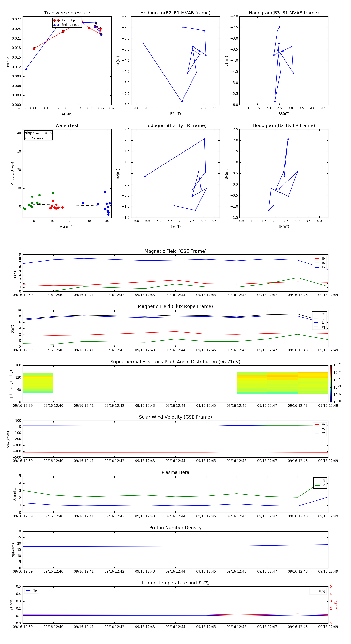This screenshot has width=351, height=644.
Task: Select '1st half path' legend entry
Action: pyautogui.click(x=67, y=20)
